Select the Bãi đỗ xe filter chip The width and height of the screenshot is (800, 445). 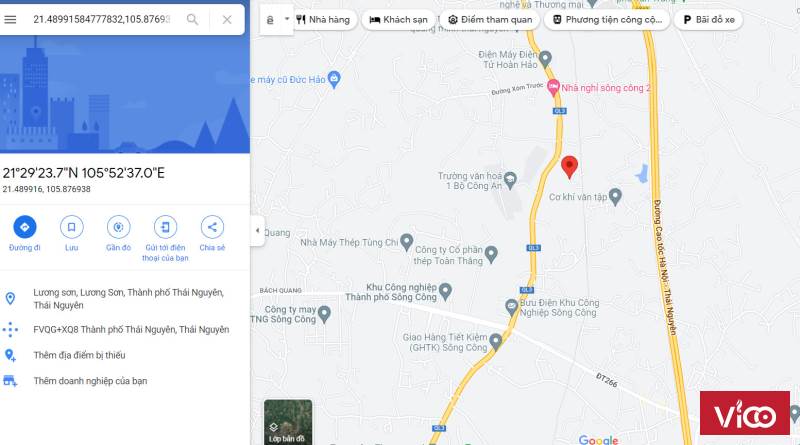pyautogui.click(x=708, y=19)
